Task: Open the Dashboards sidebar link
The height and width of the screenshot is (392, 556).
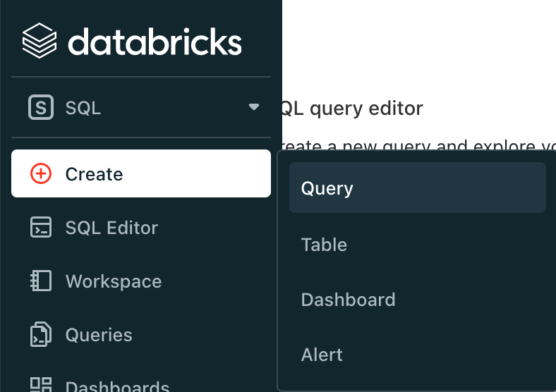Action: 117,386
